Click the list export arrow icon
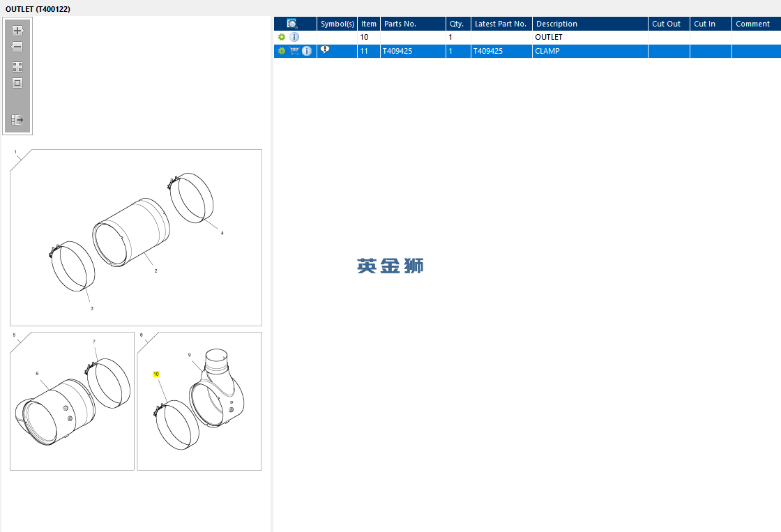Viewport: 781px width, 532px height. coord(17,119)
